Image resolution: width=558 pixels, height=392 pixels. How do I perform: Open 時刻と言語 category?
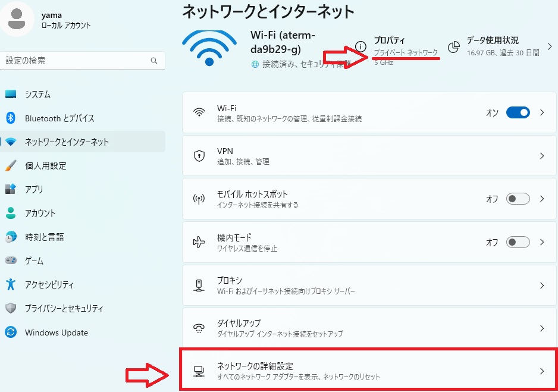pos(45,237)
